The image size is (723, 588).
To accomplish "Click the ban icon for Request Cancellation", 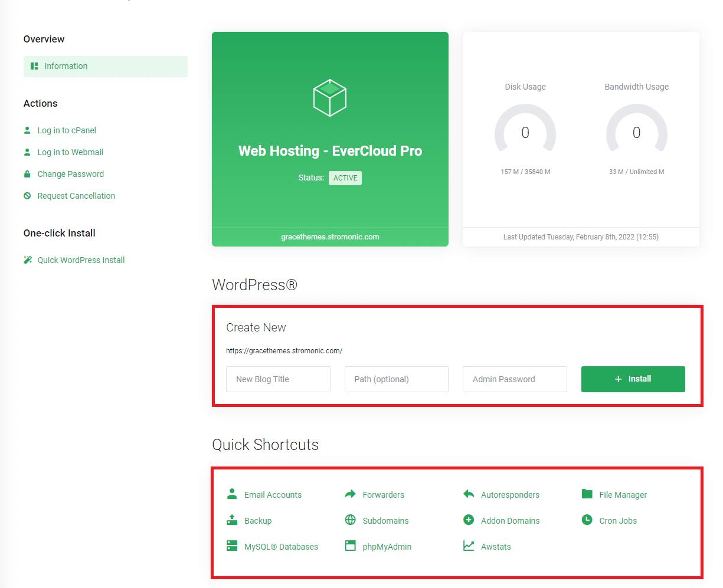I will point(27,196).
